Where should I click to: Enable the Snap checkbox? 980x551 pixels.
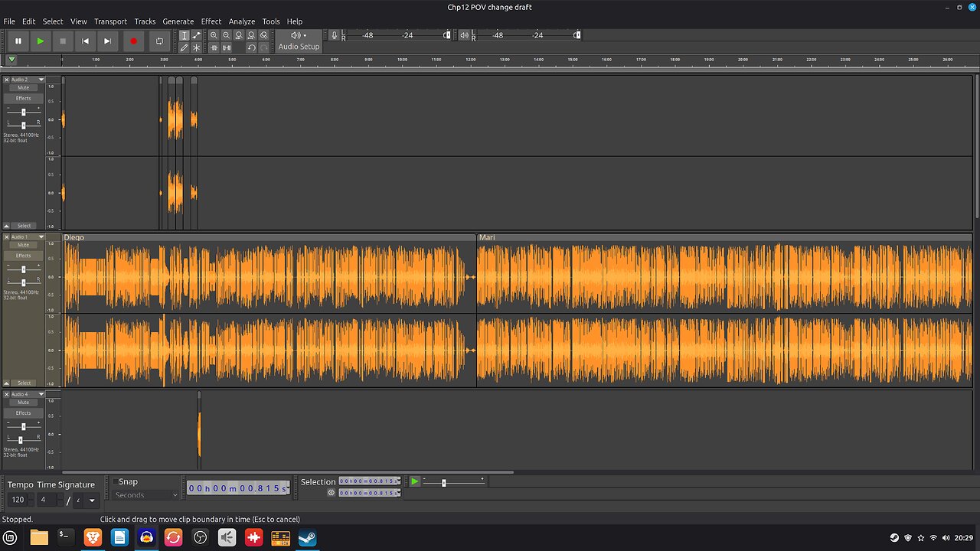(116, 482)
